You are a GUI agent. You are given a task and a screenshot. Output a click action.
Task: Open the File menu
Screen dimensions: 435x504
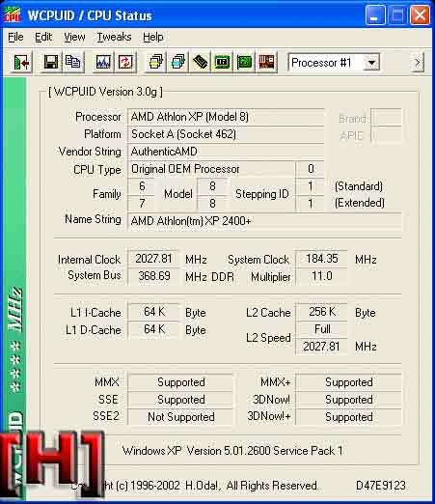(x=15, y=37)
